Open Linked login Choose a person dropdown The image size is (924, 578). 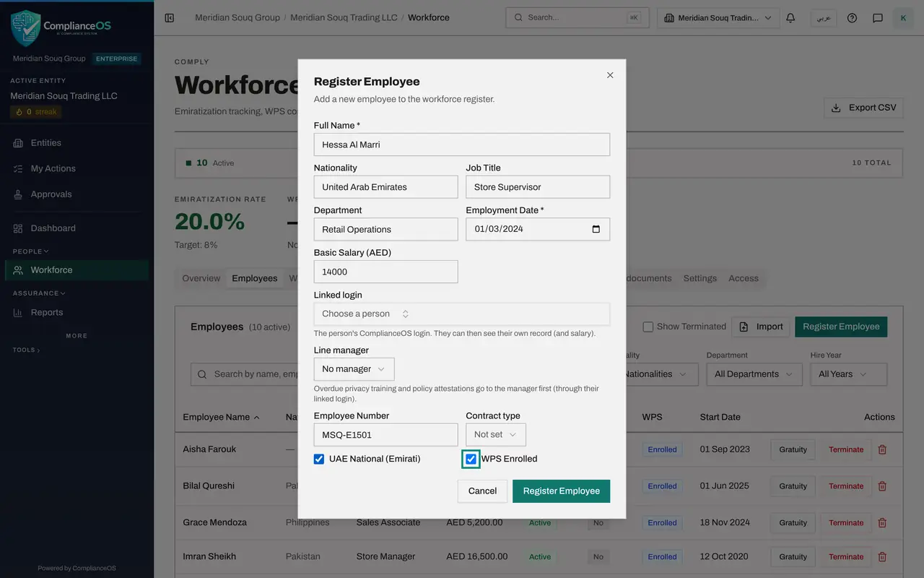coord(462,314)
